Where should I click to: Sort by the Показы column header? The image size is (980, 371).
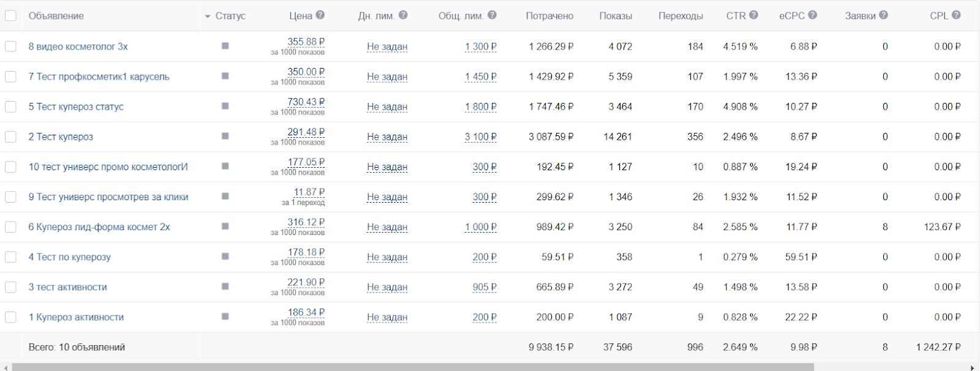coord(616,16)
